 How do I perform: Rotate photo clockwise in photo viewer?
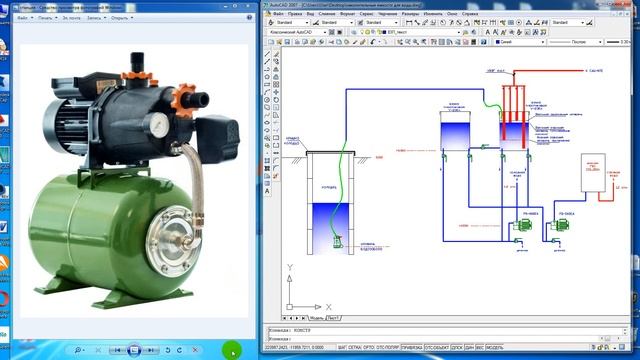click(x=180, y=350)
